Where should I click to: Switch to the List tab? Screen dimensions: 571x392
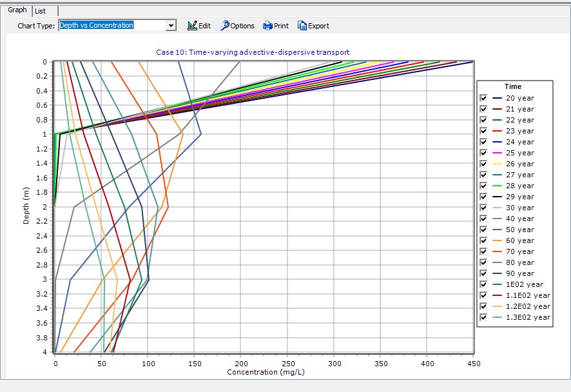pyautogui.click(x=40, y=11)
